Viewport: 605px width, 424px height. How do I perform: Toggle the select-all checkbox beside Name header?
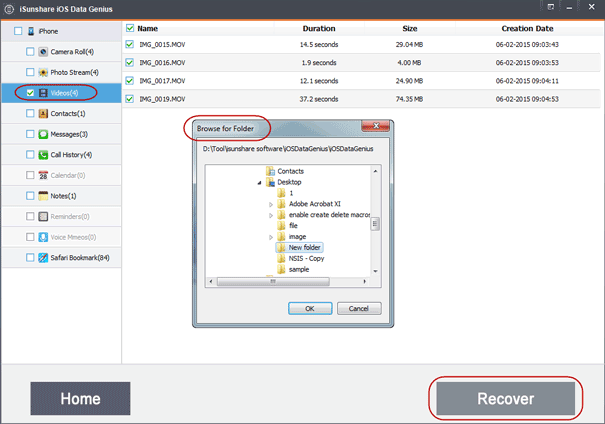(x=130, y=29)
